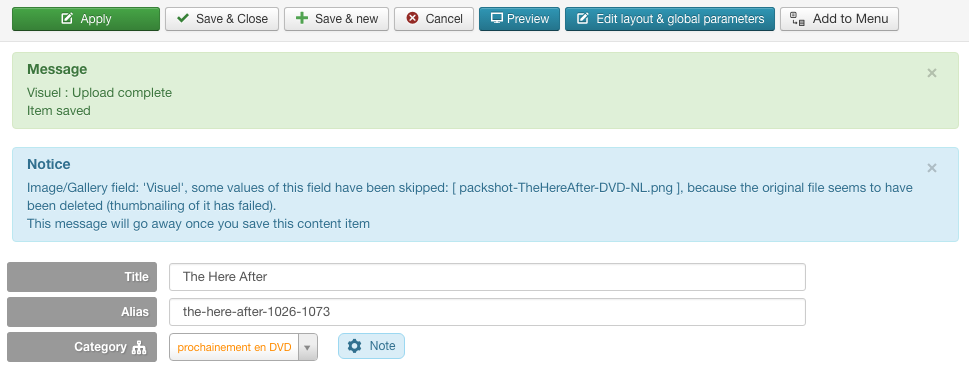The width and height of the screenshot is (969, 366).
Task: Click the Save & Close button
Action: [222, 19]
